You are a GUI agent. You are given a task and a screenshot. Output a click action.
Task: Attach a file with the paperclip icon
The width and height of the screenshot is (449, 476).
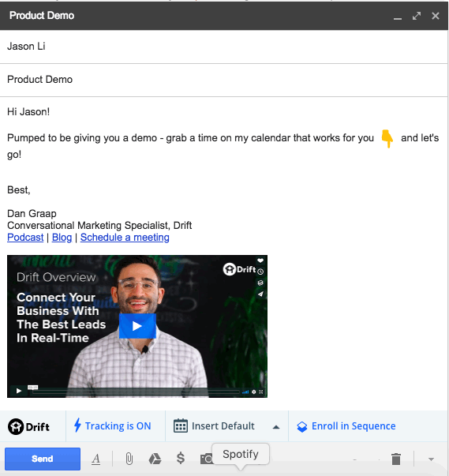pyautogui.click(x=129, y=459)
